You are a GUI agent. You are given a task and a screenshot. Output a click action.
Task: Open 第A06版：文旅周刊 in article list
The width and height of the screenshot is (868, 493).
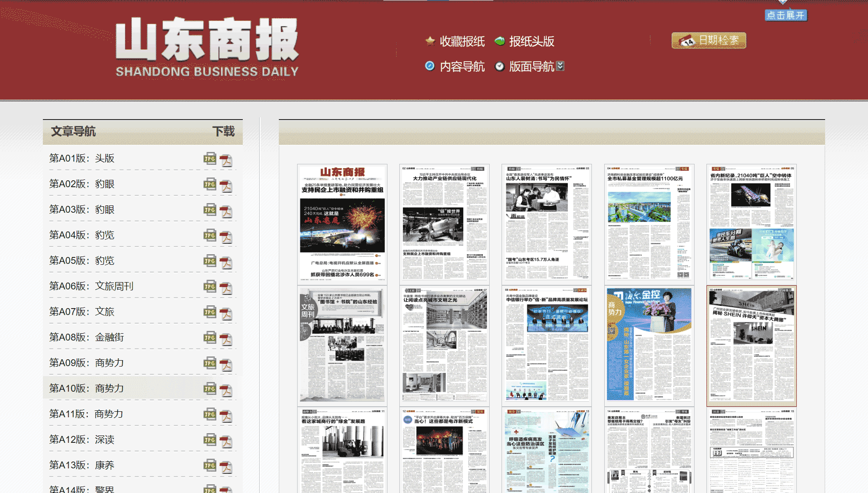click(x=91, y=286)
